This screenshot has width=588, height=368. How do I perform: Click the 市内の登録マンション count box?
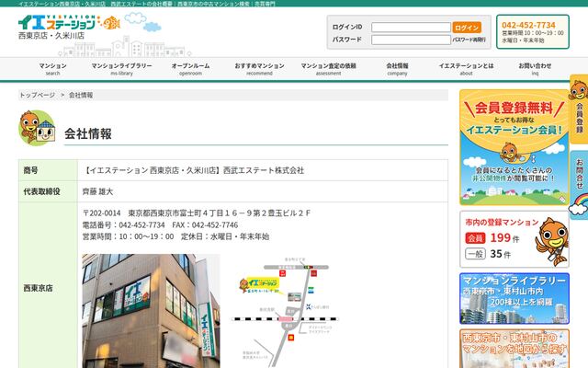tap(514, 239)
